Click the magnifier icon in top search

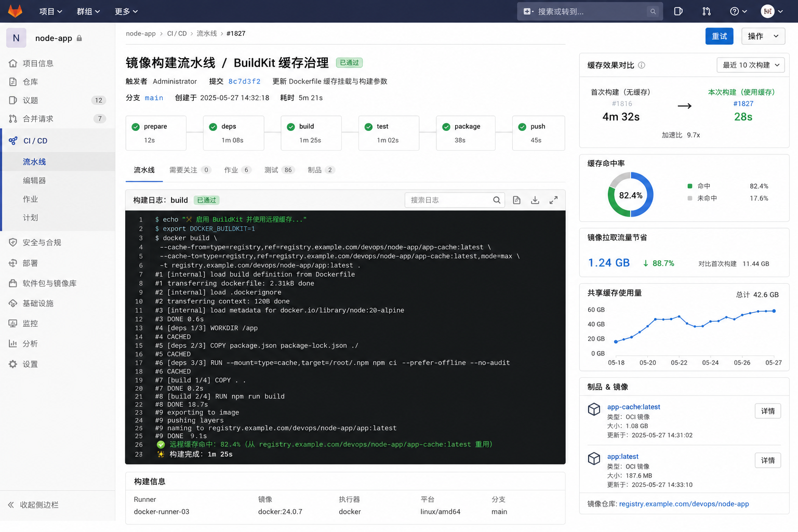click(x=653, y=11)
